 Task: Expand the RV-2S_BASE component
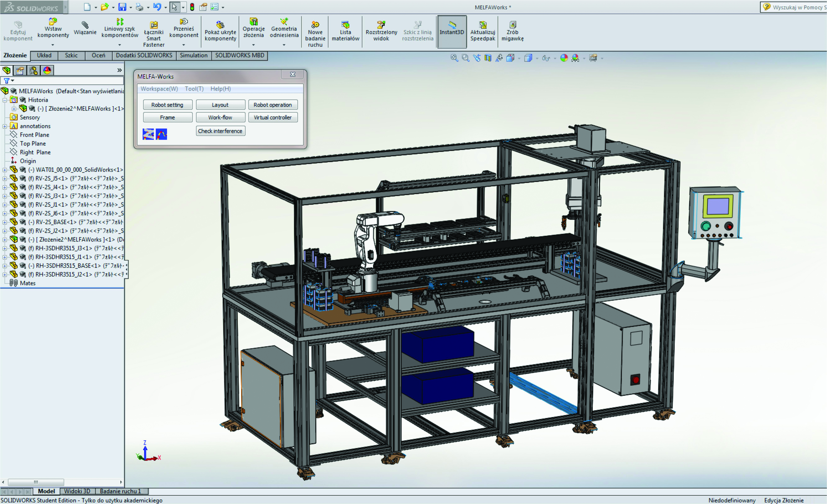[x=5, y=222]
